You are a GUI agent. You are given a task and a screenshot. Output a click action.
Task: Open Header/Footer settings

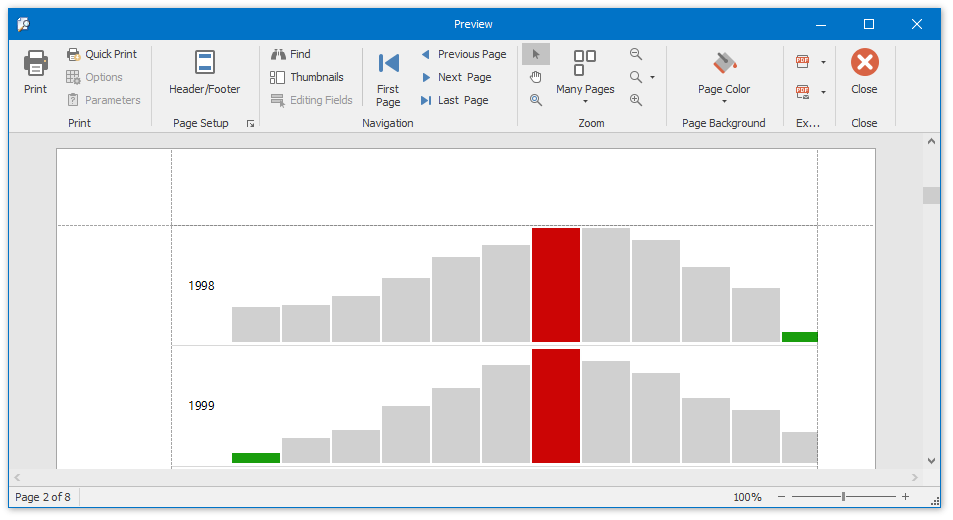coord(204,72)
